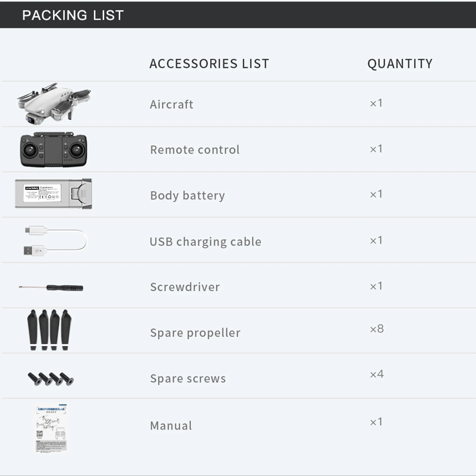This screenshot has height=476, width=476.
Task: Click the Spare propeller label
Action: [x=195, y=333]
